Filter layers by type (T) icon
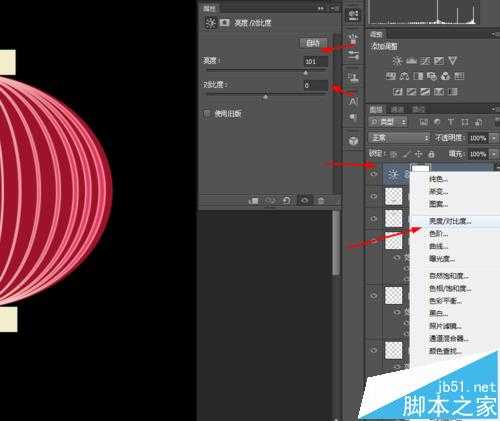The height and width of the screenshot is (421, 500). (x=451, y=122)
